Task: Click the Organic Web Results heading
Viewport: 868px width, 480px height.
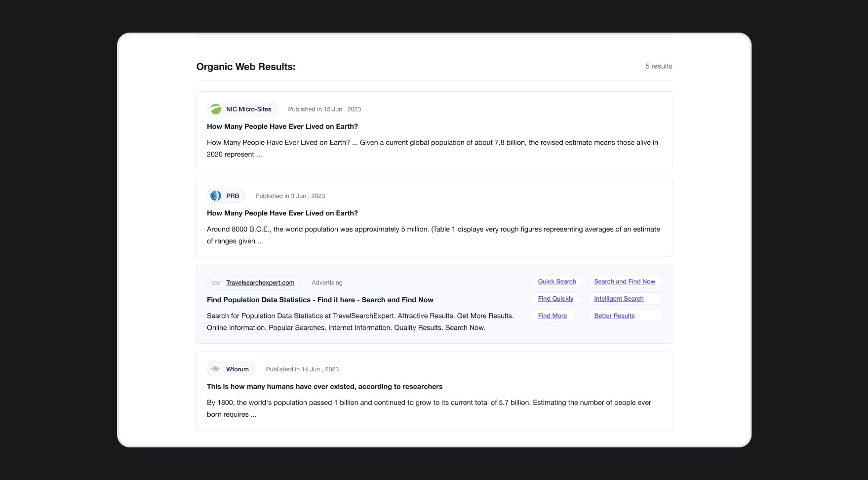Action: pos(246,67)
